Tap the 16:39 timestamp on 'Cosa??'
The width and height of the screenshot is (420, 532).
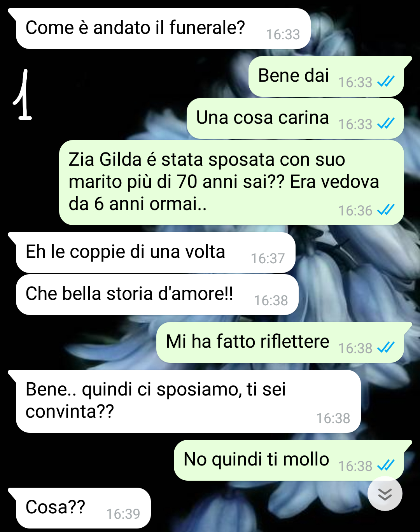[x=123, y=514]
